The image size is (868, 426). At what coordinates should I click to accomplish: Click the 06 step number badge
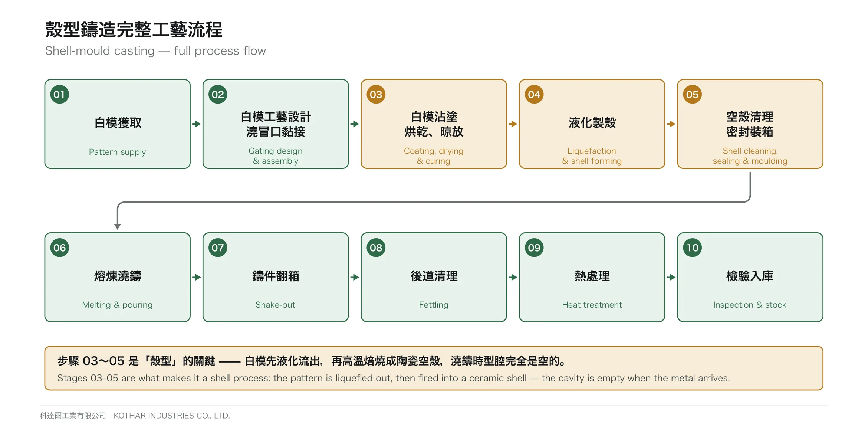[x=59, y=248]
